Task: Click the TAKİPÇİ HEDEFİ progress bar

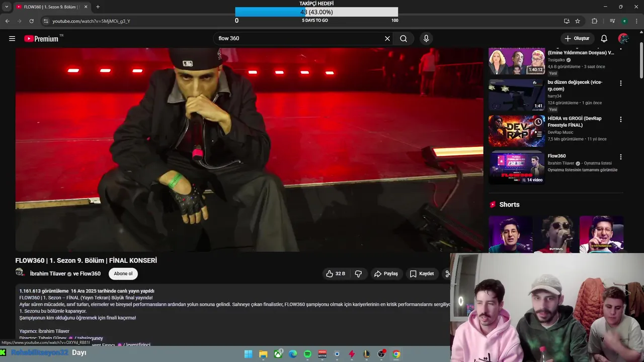Action: point(316,12)
